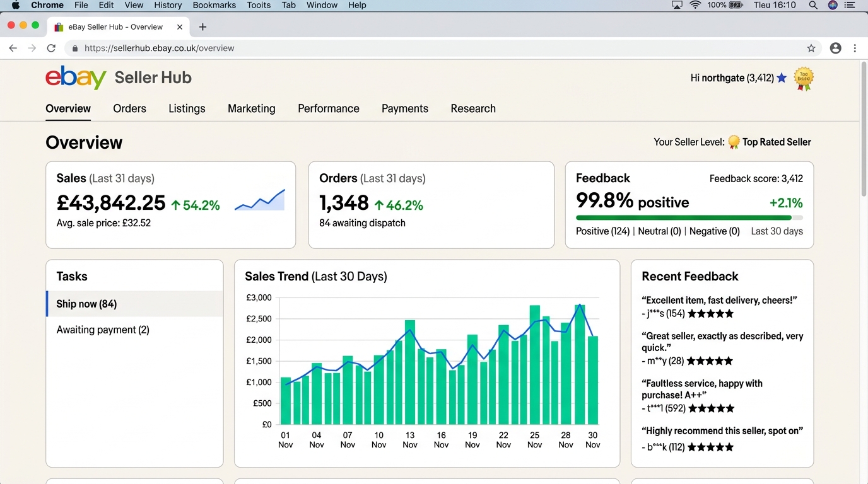This screenshot has height=484, width=868.
Task: Bookmark this page with the star icon
Action: click(811, 48)
